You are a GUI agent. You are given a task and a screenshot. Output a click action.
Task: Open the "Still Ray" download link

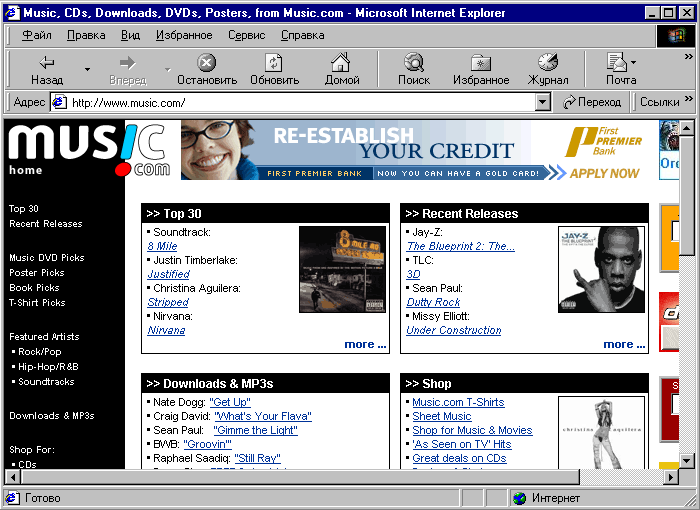[258, 458]
